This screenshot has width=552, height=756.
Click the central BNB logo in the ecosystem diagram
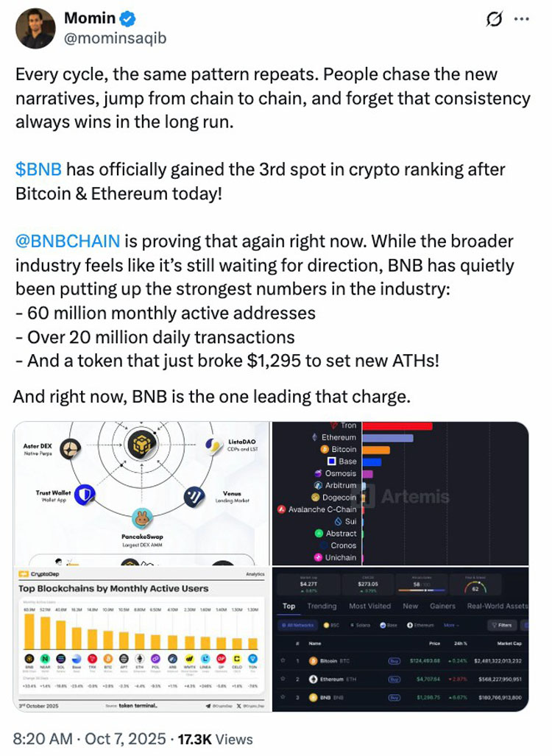pos(142,445)
